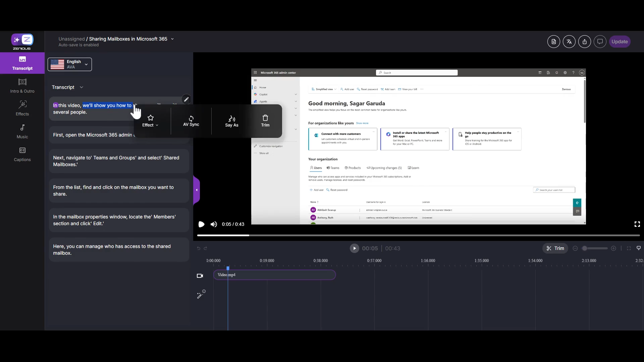The width and height of the screenshot is (644, 362).
Task: Switch to the Transcript tab
Action: [22, 63]
